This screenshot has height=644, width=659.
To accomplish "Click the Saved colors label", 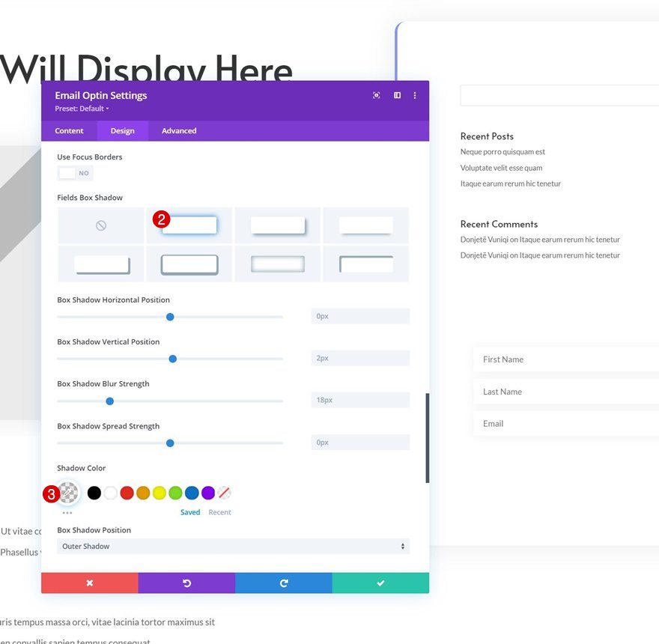I will pyautogui.click(x=190, y=511).
